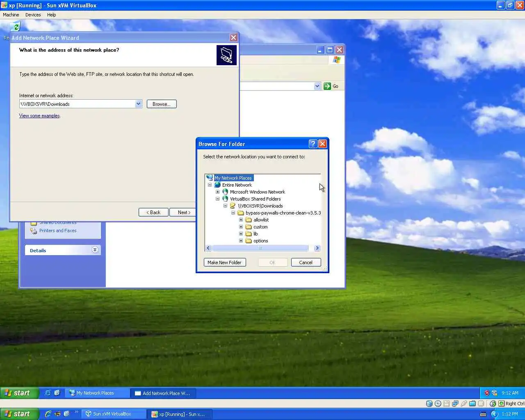Click the bypass-paywalls-chrome-clean folder icon
The width and height of the screenshot is (525, 420).
241,213
